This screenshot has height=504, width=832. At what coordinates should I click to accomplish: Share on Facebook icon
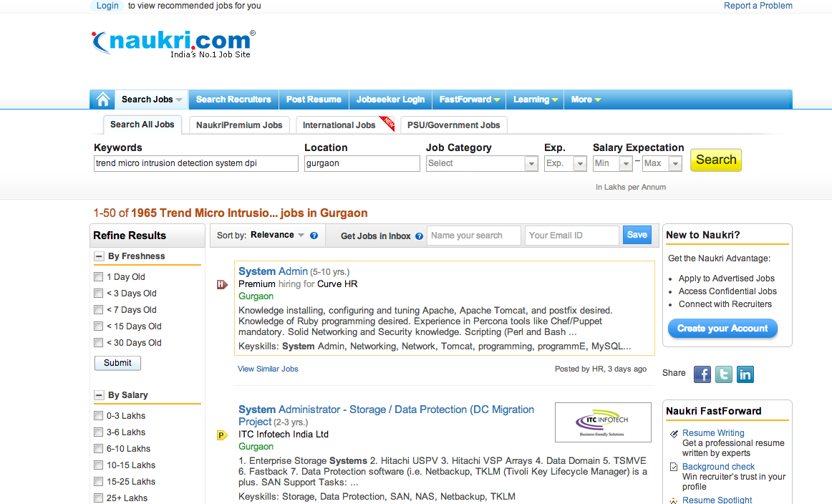[x=702, y=374]
